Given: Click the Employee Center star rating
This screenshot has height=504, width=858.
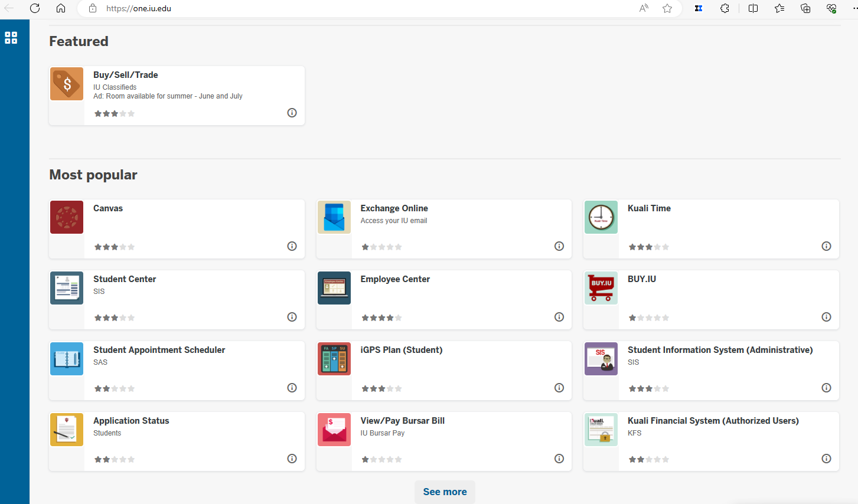Looking at the screenshot, I should (x=381, y=318).
